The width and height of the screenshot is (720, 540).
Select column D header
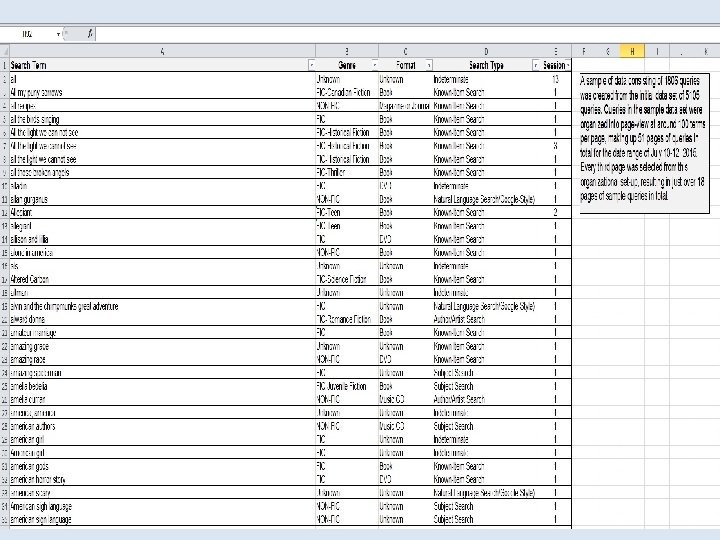486,51
